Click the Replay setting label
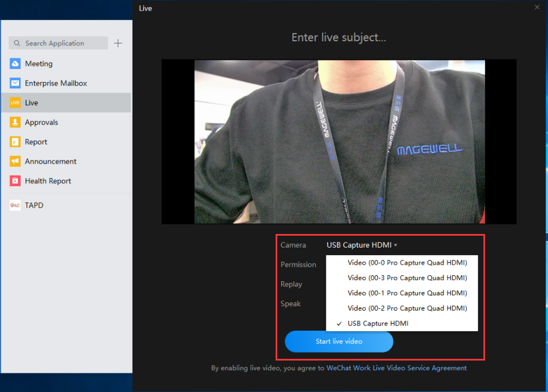 tap(291, 284)
